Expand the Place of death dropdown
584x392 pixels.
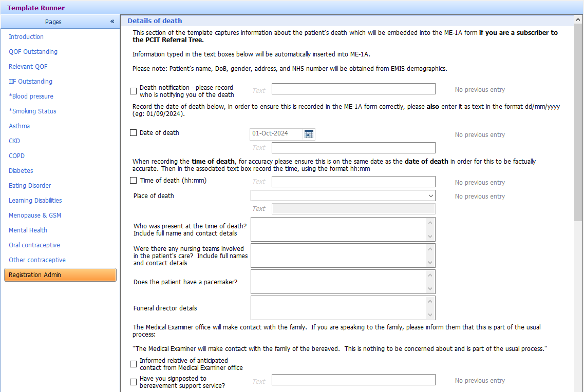point(430,195)
